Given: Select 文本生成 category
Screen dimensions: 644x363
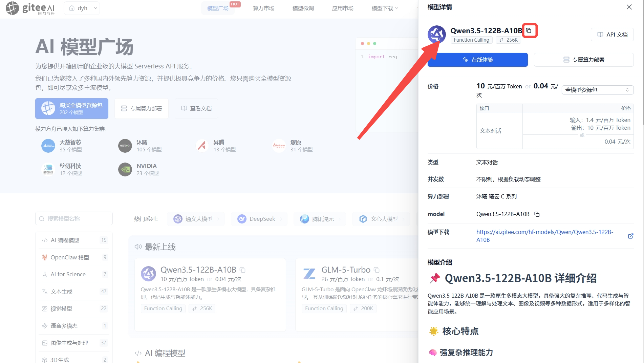Looking at the screenshot, I should coord(74,292).
